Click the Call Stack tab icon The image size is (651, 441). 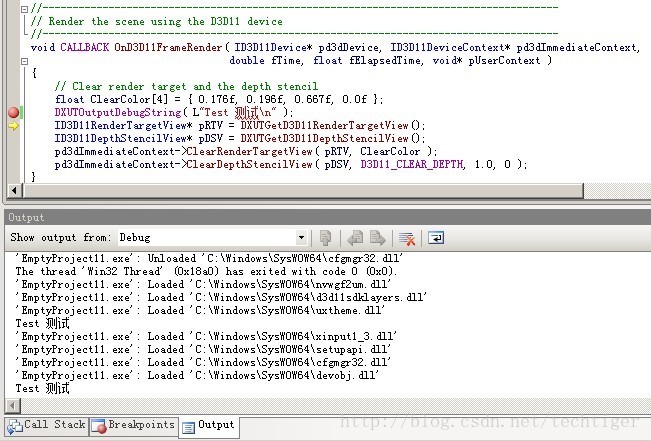15,426
